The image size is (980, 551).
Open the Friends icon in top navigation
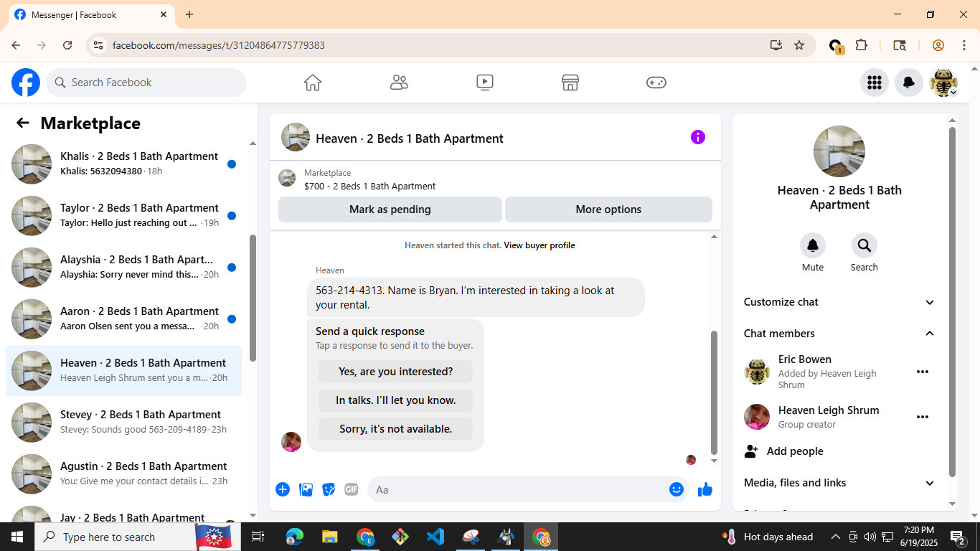[399, 83]
